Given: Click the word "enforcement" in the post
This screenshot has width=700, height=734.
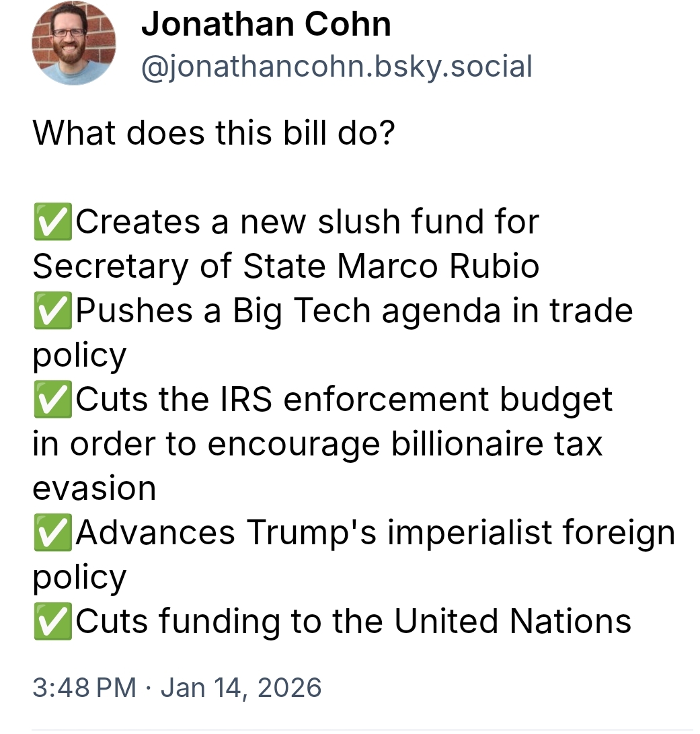Looking at the screenshot, I should coord(386,400).
